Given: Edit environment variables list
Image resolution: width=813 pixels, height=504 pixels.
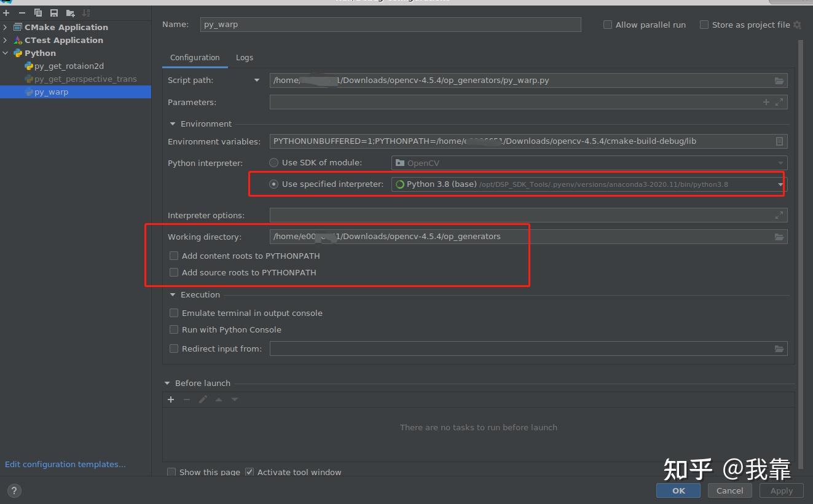Looking at the screenshot, I should (x=779, y=141).
